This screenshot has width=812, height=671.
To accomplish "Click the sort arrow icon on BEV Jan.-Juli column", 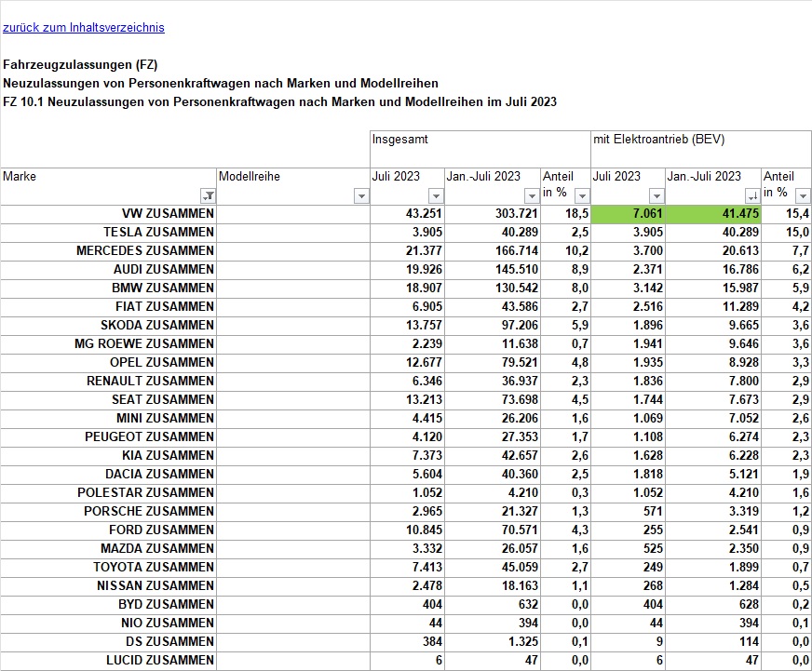I will click(x=752, y=195).
